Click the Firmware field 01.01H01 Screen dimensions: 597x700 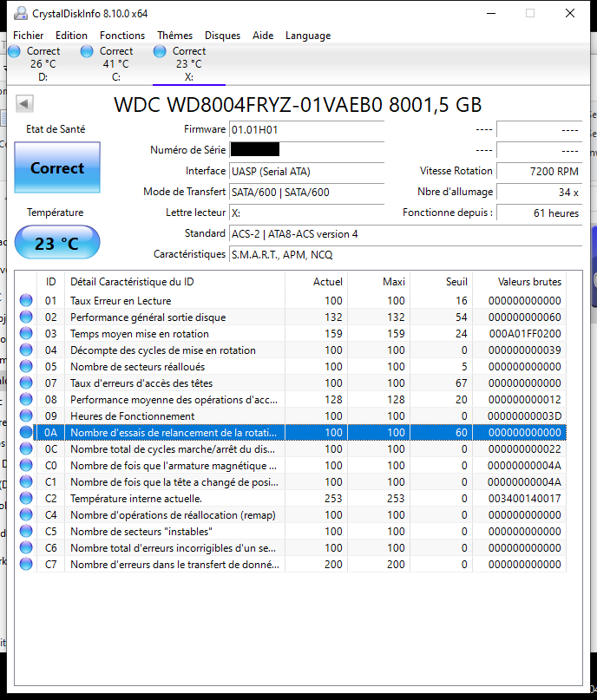pyautogui.click(x=307, y=130)
